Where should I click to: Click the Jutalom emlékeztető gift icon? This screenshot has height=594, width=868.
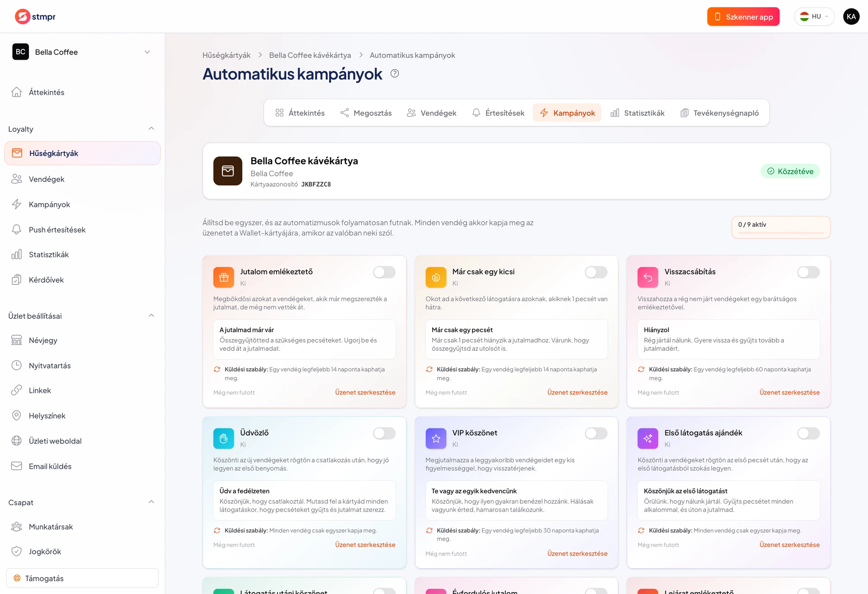pyautogui.click(x=224, y=278)
